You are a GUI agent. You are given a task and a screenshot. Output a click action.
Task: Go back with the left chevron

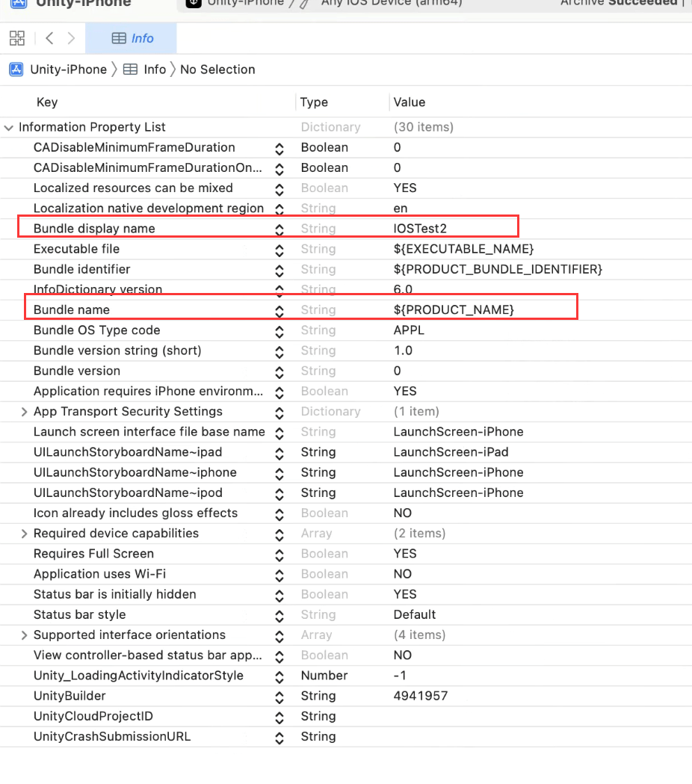point(49,39)
